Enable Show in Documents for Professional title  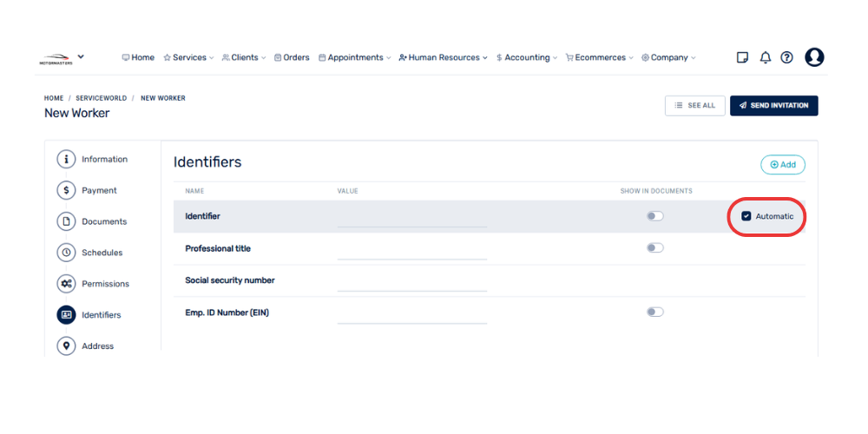point(654,248)
